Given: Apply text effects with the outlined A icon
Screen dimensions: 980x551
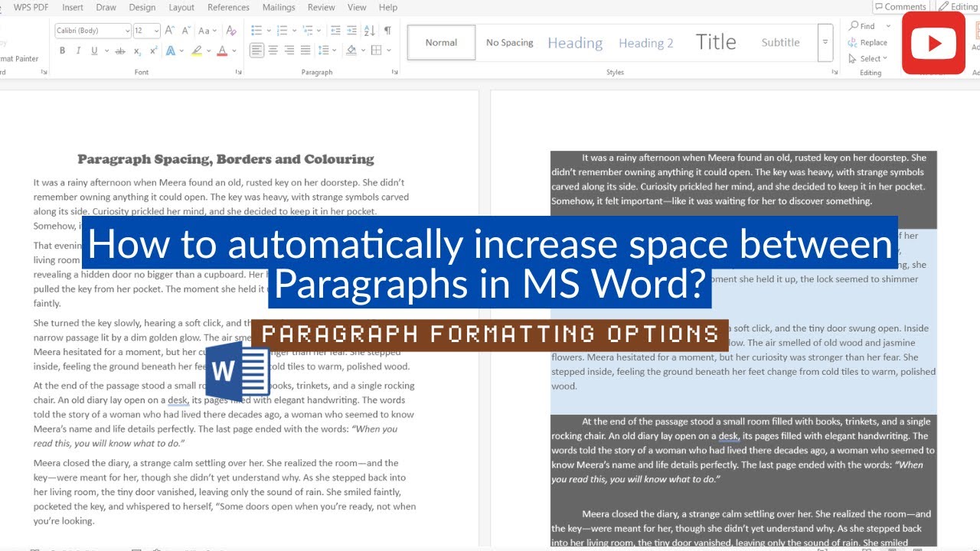Looking at the screenshot, I should (170, 51).
